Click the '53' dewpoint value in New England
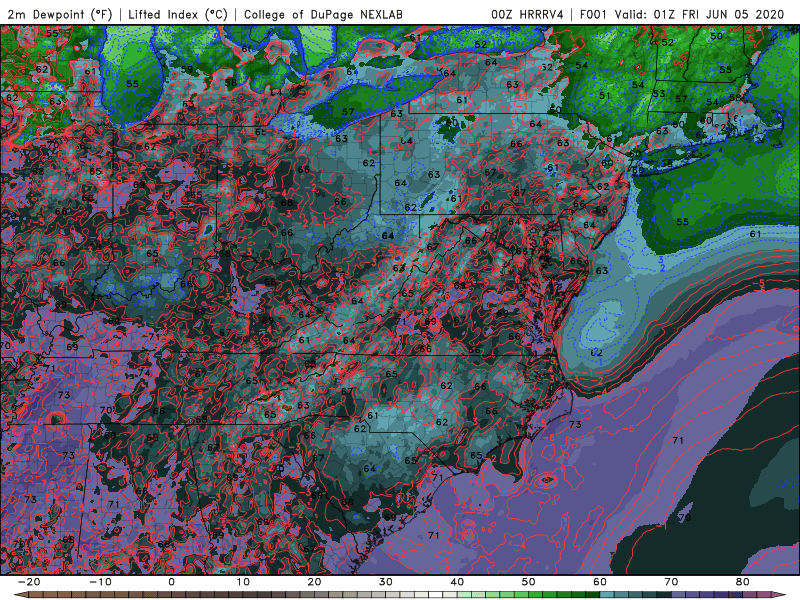Image resolution: width=800 pixels, height=600 pixels. pyautogui.click(x=659, y=93)
